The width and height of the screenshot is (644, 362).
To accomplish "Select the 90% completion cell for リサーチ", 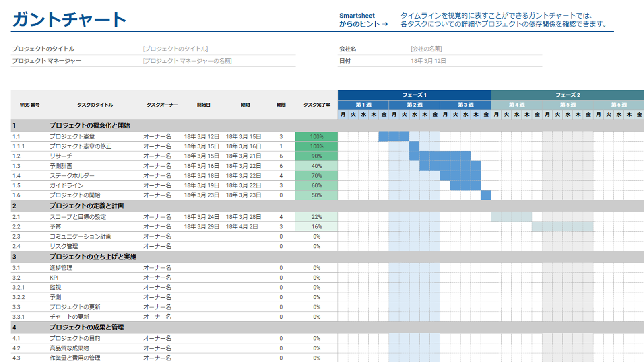I will coord(316,156).
